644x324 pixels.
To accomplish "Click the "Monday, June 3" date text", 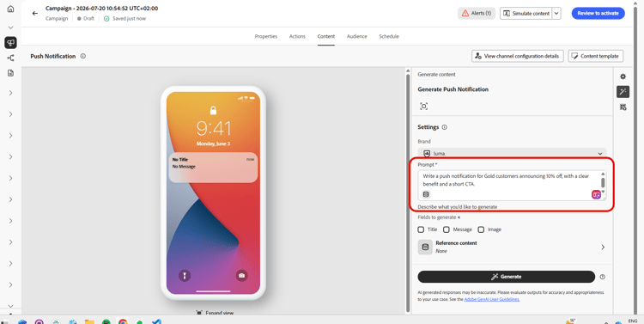I will [x=213, y=144].
